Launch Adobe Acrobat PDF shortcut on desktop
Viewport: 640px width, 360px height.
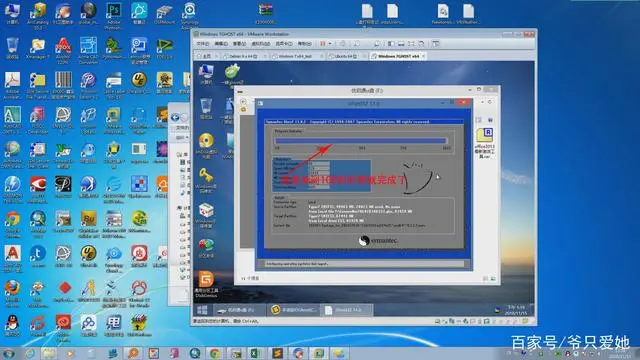[x=12, y=85]
